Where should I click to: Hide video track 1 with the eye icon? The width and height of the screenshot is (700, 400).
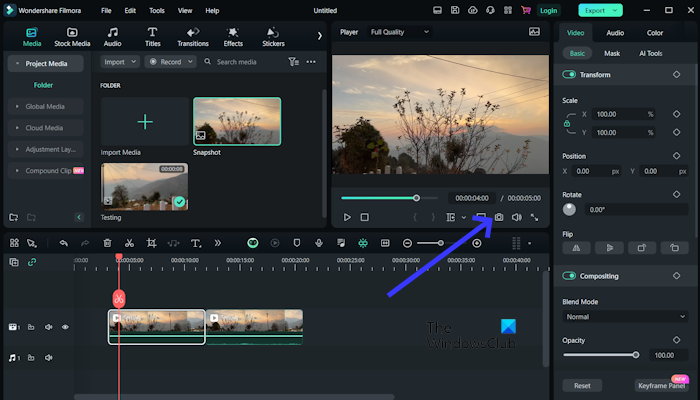point(65,327)
